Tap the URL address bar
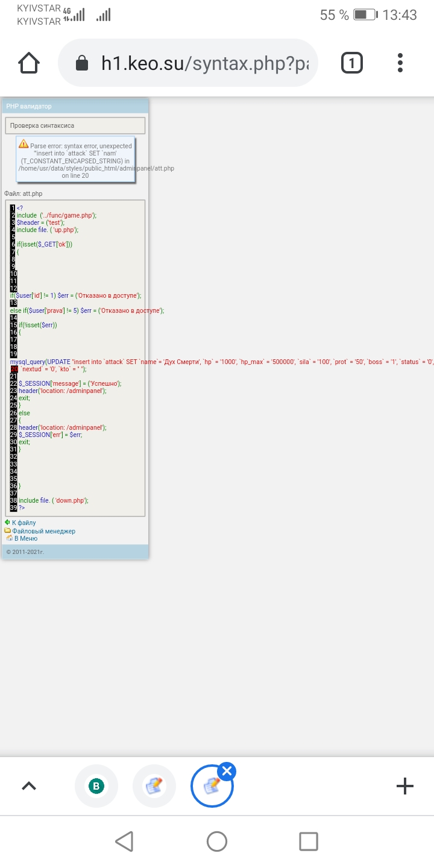Viewport: 434px width, 868px height. [205, 63]
